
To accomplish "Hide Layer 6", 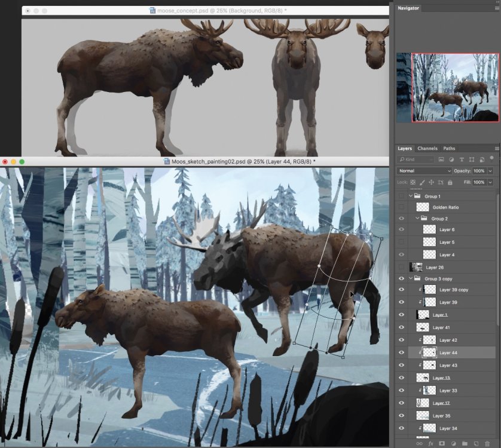I will (x=402, y=229).
